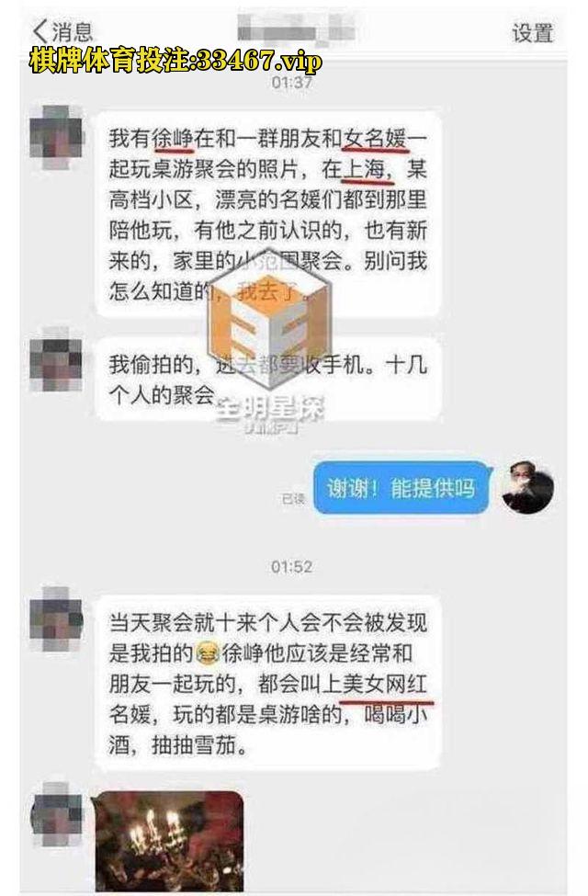Viewport: 588px width, 896px height.
Task: Click the orange cube watermark logo
Action: 269,324
